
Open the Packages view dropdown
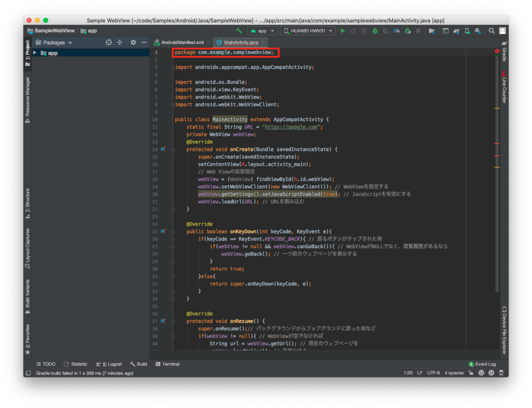[54, 43]
